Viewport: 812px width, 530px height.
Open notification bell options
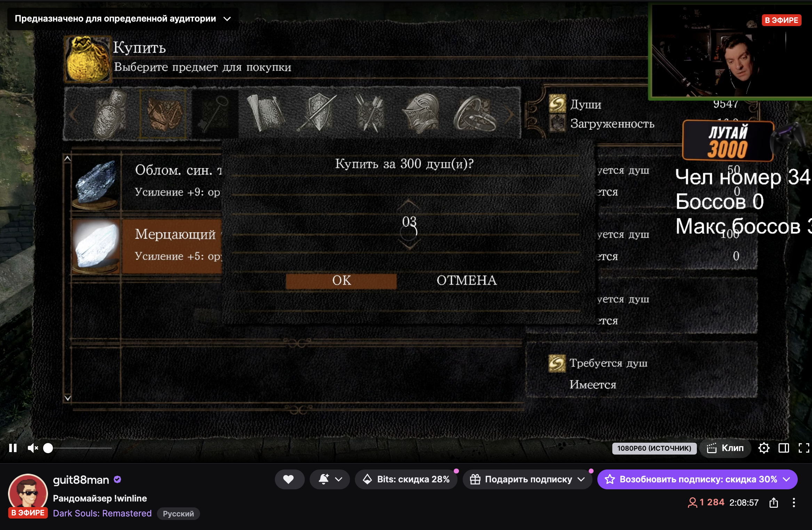[329, 479]
